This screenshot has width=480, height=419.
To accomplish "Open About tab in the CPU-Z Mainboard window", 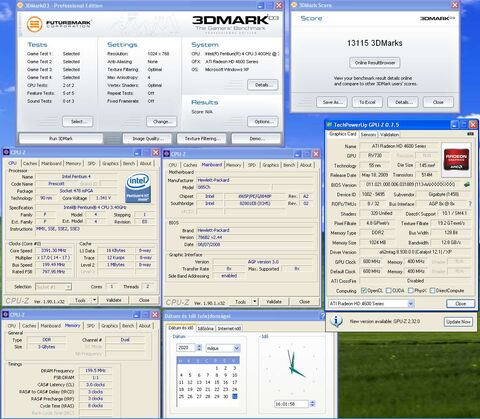I will pyautogui.click(x=306, y=165).
